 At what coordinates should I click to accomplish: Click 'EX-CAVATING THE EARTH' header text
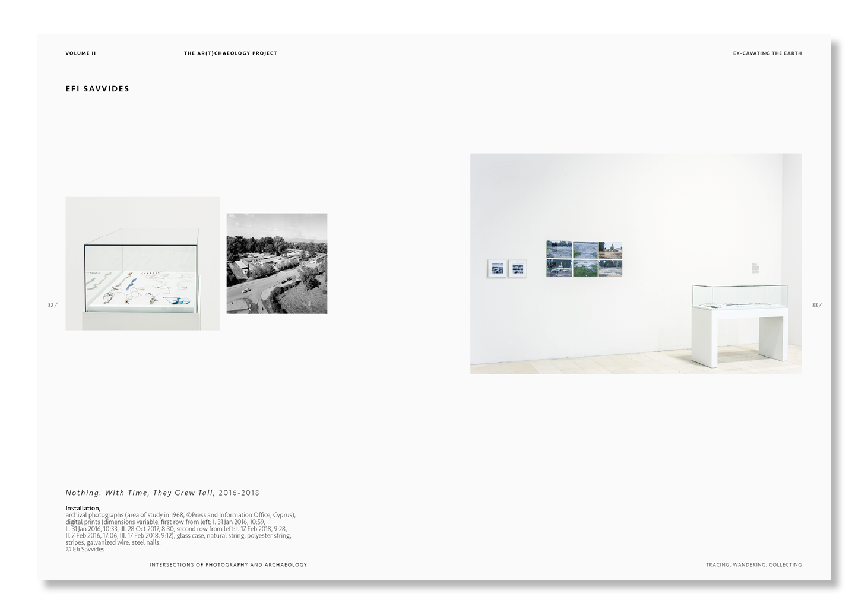click(x=767, y=53)
